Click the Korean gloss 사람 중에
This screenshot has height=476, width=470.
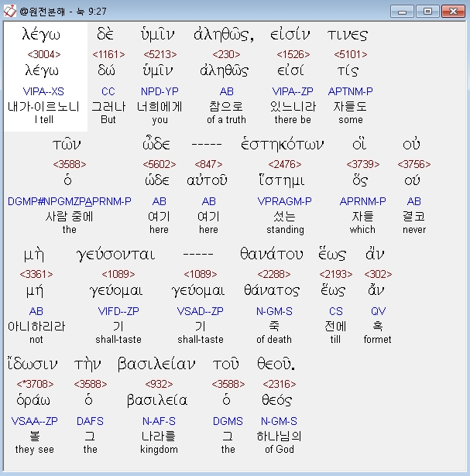tap(69, 217)
